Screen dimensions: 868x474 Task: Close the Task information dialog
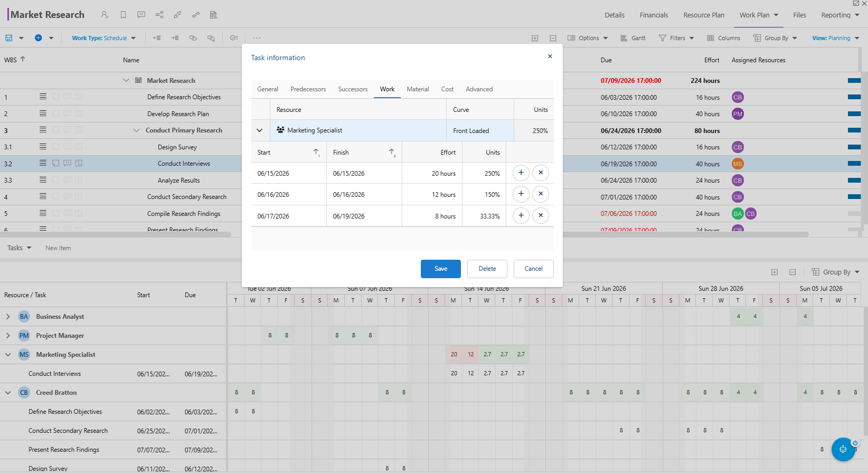click(550, 56)
